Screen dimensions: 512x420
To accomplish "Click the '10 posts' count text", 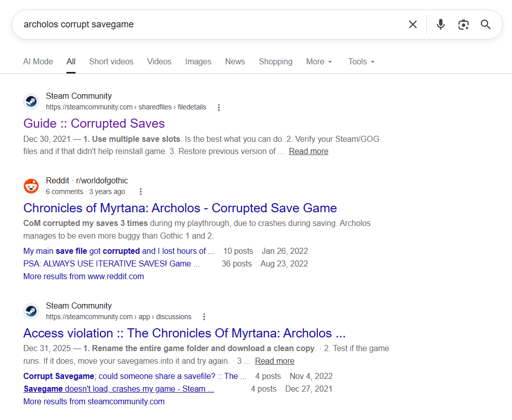I will click(238, 251).
